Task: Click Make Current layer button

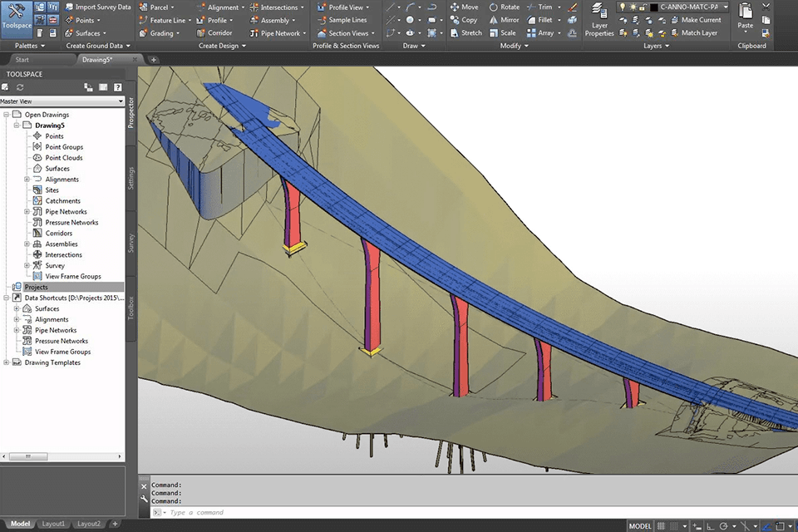Action: tap(696, 20)
